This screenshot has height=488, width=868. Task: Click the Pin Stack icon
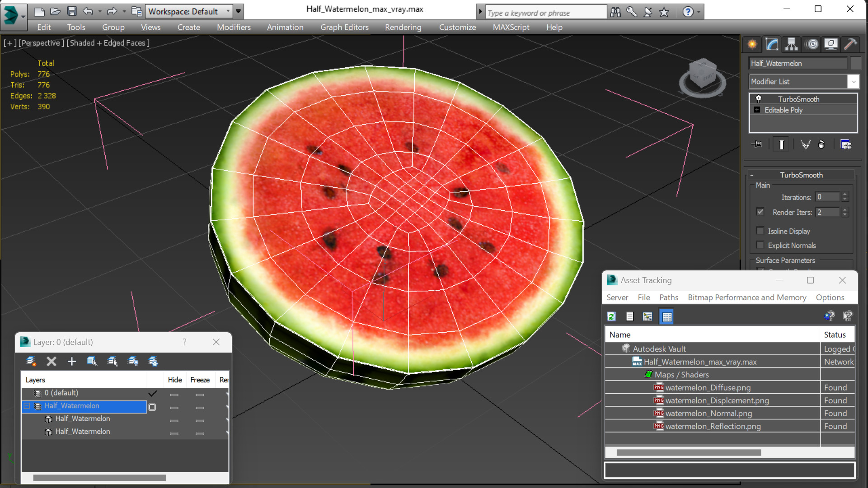point(757,144)
